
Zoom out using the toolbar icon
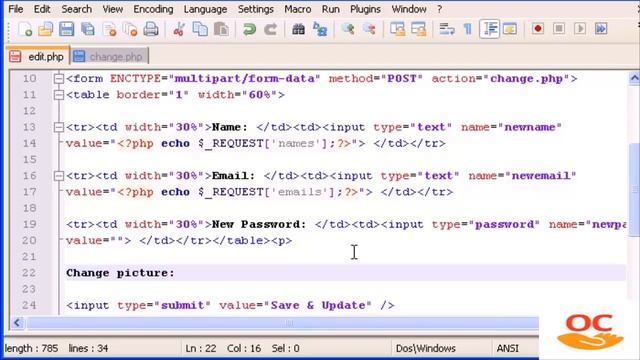click(369, 29)
